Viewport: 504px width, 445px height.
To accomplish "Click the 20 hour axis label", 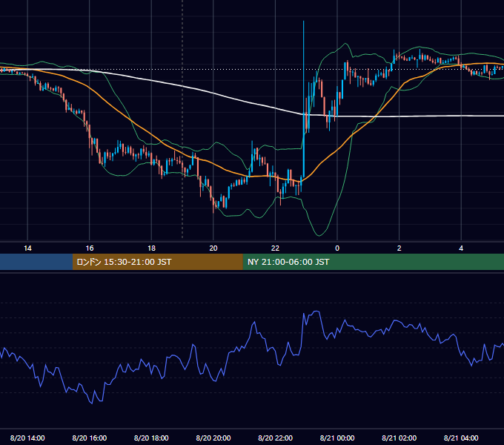I will coord(213,248).
